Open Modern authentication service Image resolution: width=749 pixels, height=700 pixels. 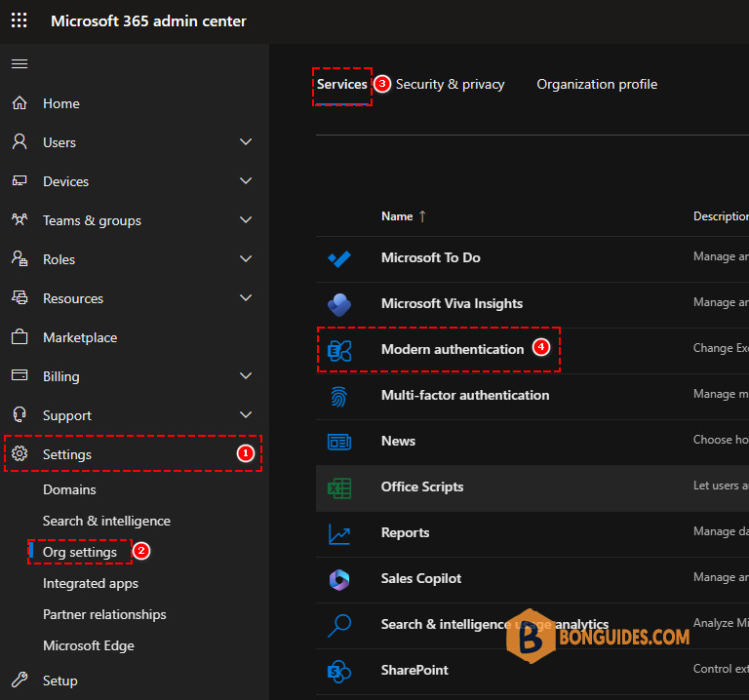(453, 349)
